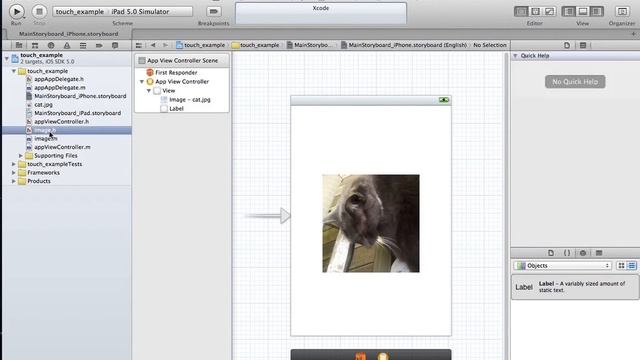Open the Objects library filter dropdown
640x360 pixels.
pos(562,266)
